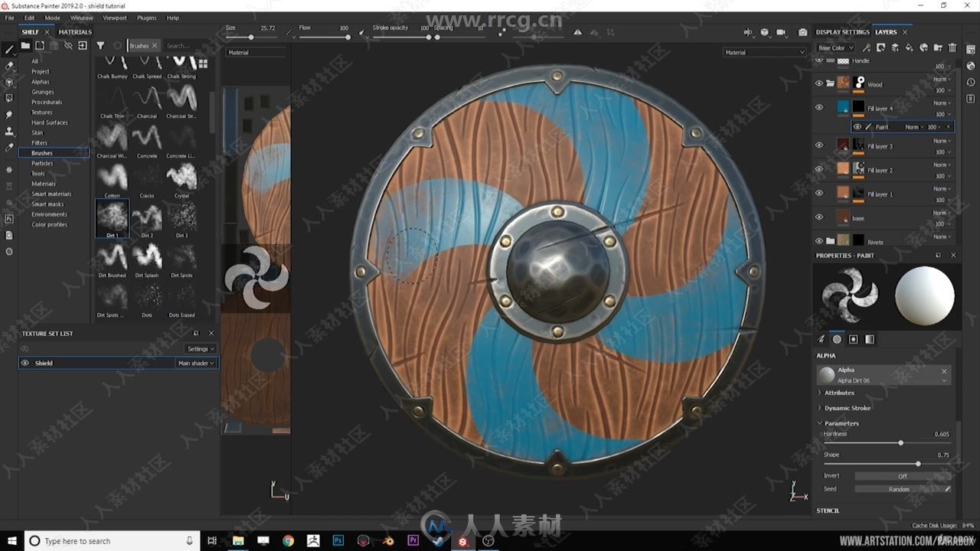
Task: Open the right viewport Material dropdown
Action: (765, 52)
